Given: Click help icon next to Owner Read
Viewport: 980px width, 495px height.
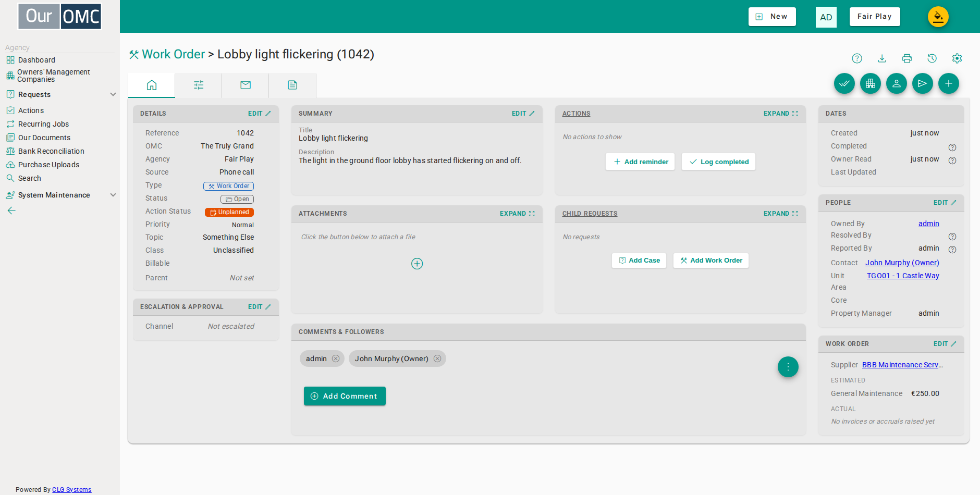Looking at the screenshot, I should (x=952, y=160).
